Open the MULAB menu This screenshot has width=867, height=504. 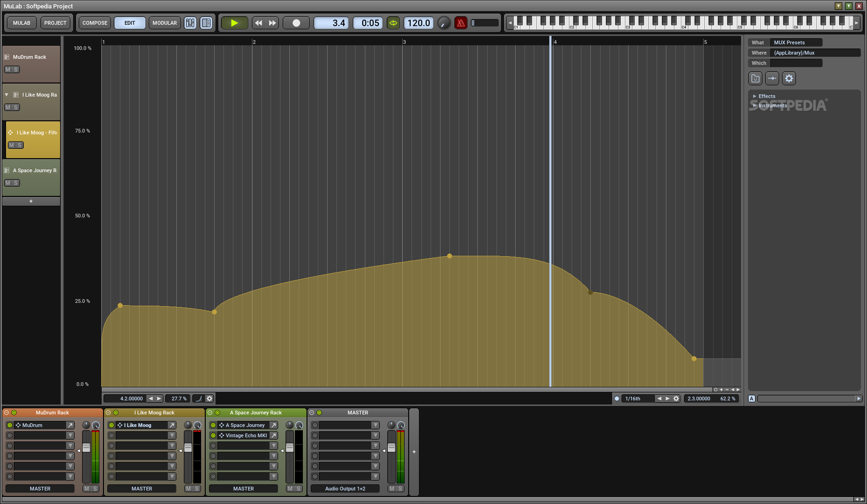pos(21,23)
